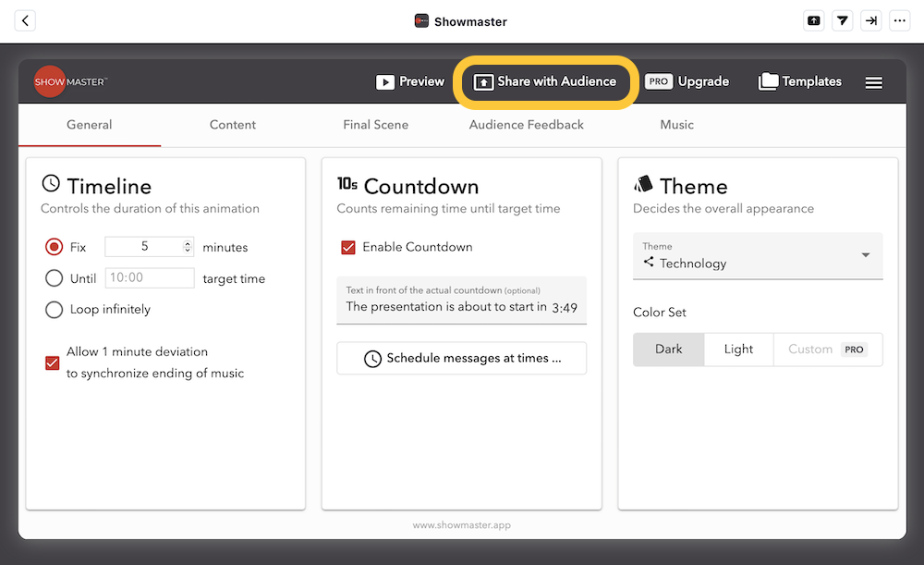Disable the Enable Countdown checkbox

348,247
